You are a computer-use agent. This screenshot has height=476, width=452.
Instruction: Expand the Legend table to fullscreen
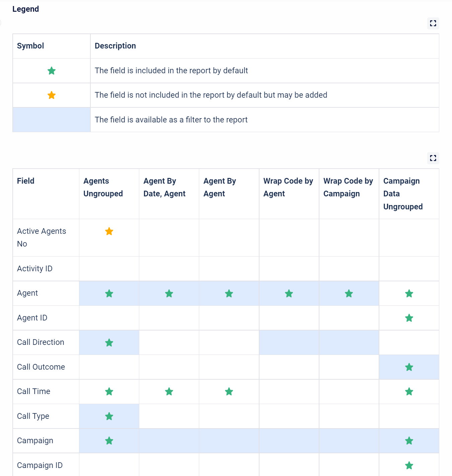433,23
